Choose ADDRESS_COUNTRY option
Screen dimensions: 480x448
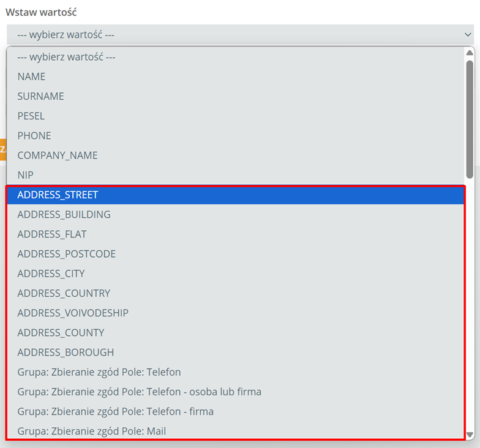[64, 293]
